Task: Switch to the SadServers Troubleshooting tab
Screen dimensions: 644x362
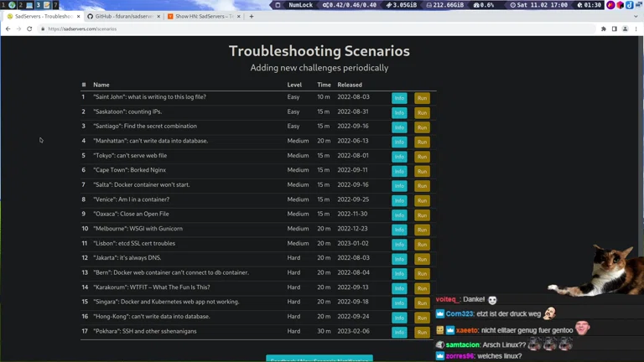Action: pyautogui.click(x=42, y=17)
